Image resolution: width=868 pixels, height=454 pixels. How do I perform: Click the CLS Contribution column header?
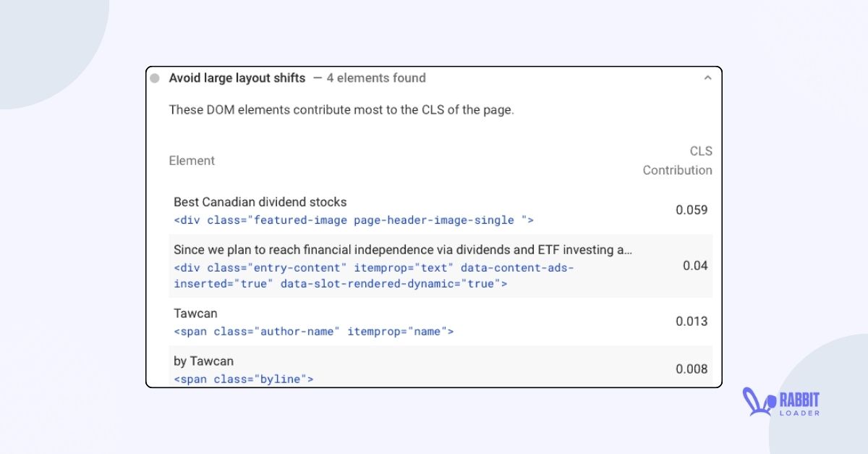point(677,161)
